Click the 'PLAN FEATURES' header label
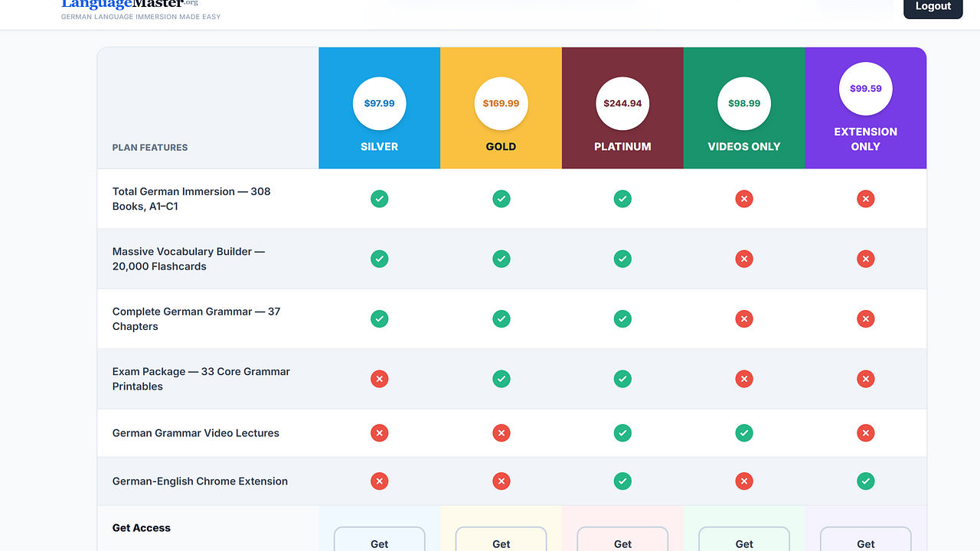The width and height of the screenshot is (980, 551). (x=150, y=148)
